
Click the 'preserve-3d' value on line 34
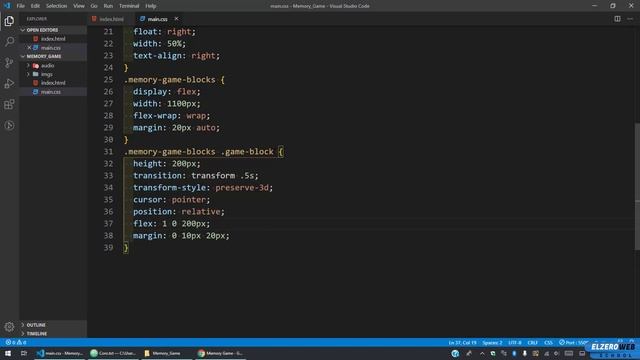[242, 188]
